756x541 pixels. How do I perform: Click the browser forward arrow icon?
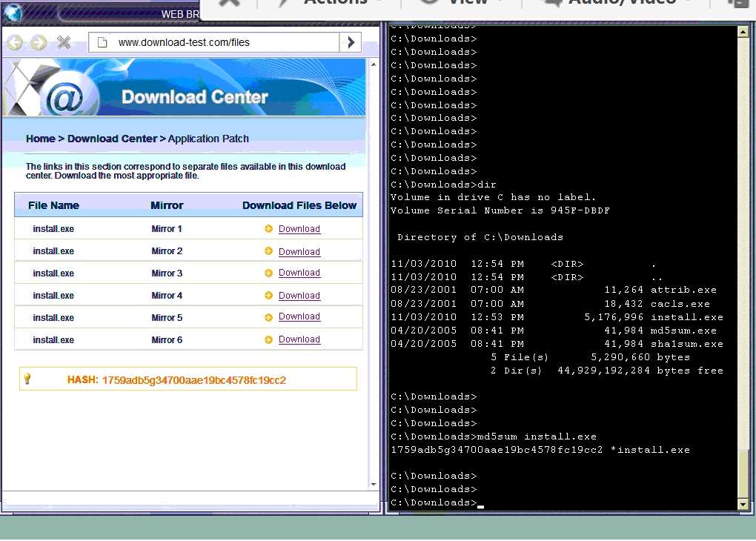(39, 42)
